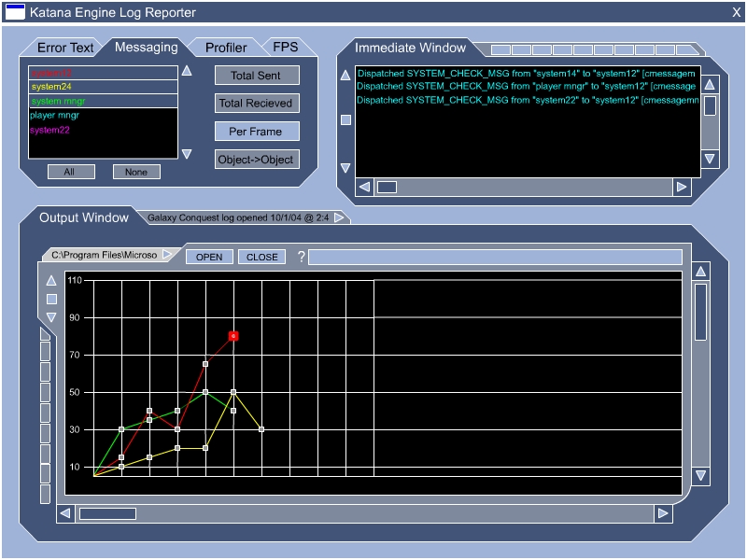This screenshot has width=747, height=560.
Task: Expand the Galaxy Conquest log title arrow
Action: [339, 217]
